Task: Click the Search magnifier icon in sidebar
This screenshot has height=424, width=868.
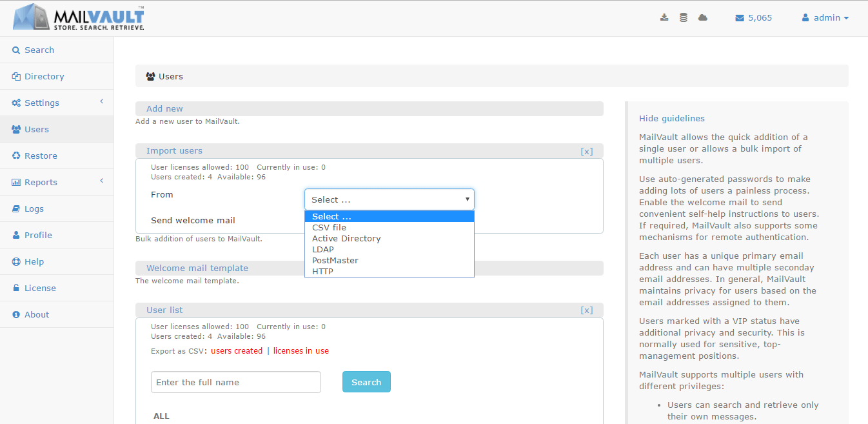Action: click(16, 50)
